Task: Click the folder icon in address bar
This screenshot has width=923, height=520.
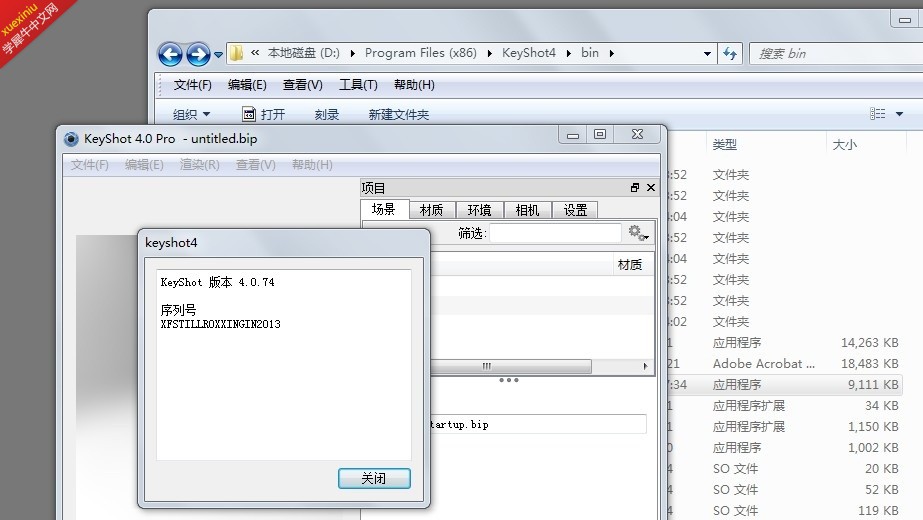Action: pos(236,53)
